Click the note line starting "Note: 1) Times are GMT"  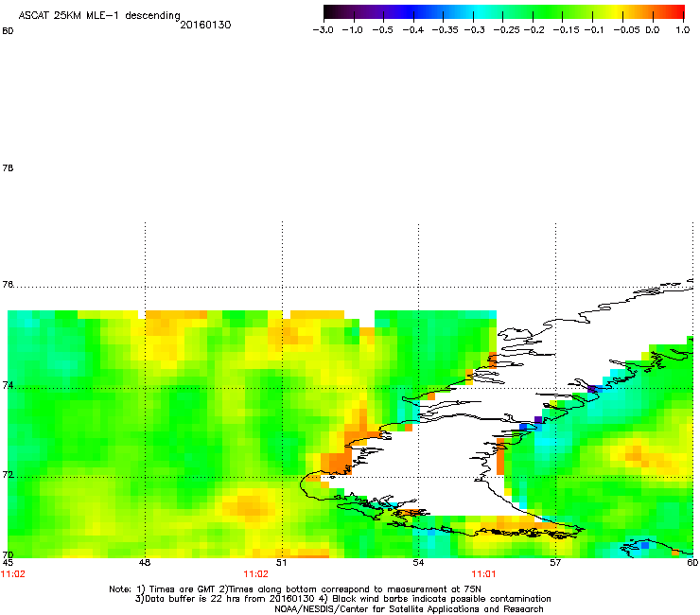tap(295, 589)
